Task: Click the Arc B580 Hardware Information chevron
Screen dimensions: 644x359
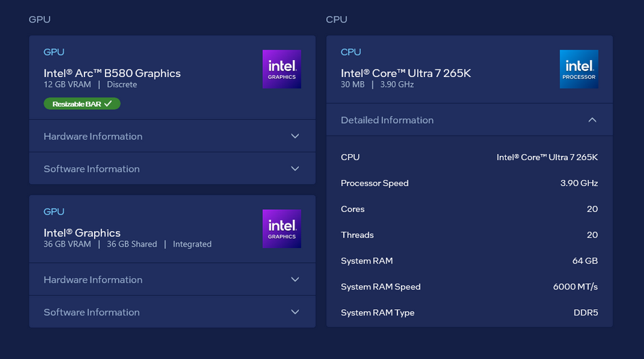Action: (295, 136)
